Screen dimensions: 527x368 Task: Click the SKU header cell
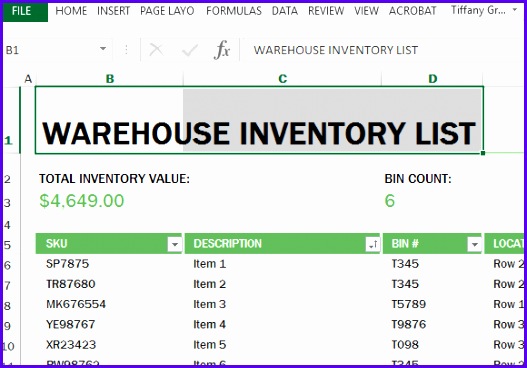coord(109,244)
